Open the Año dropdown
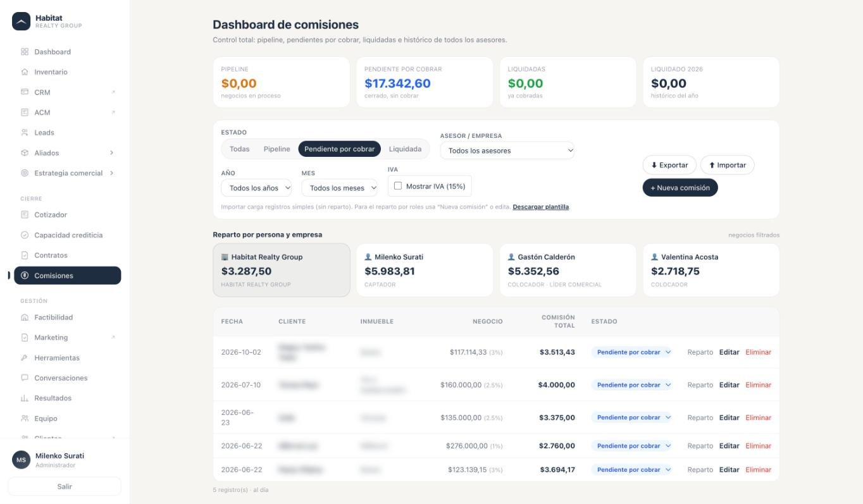This screenshot has height=504, width=863. [256, 188]
